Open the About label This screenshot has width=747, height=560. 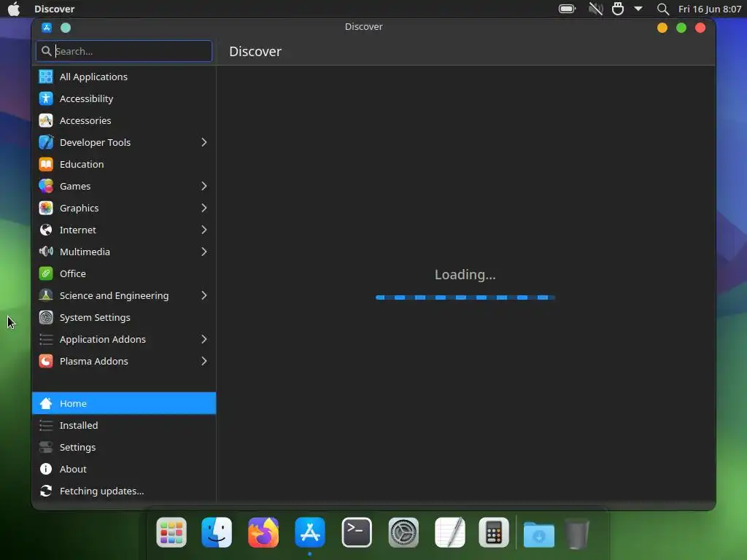pos(73,469)
